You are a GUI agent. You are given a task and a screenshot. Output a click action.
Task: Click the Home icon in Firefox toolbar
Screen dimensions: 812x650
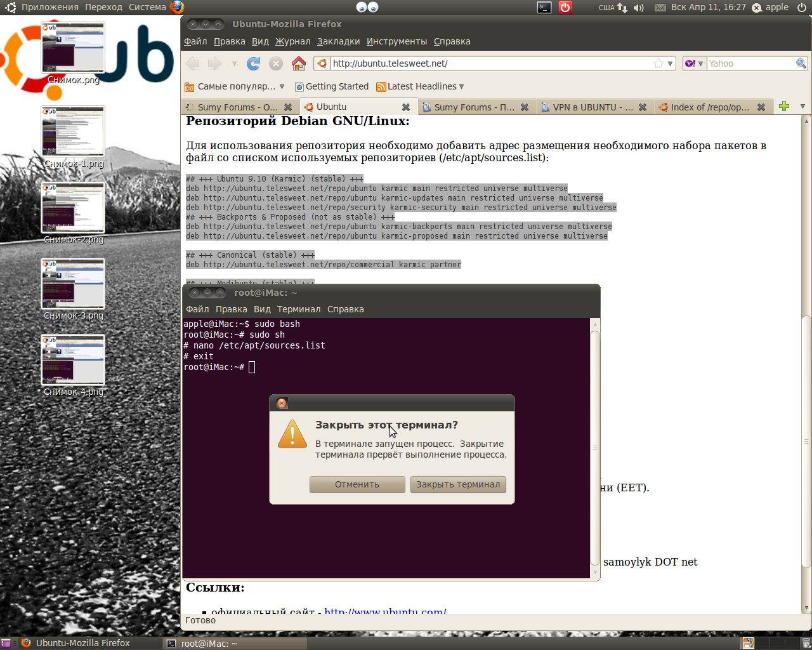pos(299,63)
